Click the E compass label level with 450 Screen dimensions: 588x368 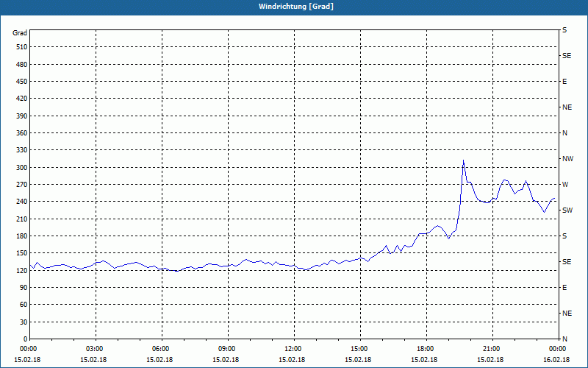(564, 82)
